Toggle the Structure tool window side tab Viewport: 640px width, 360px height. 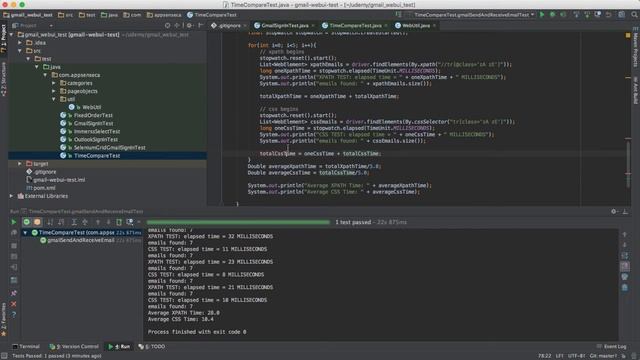pos(4,79)
